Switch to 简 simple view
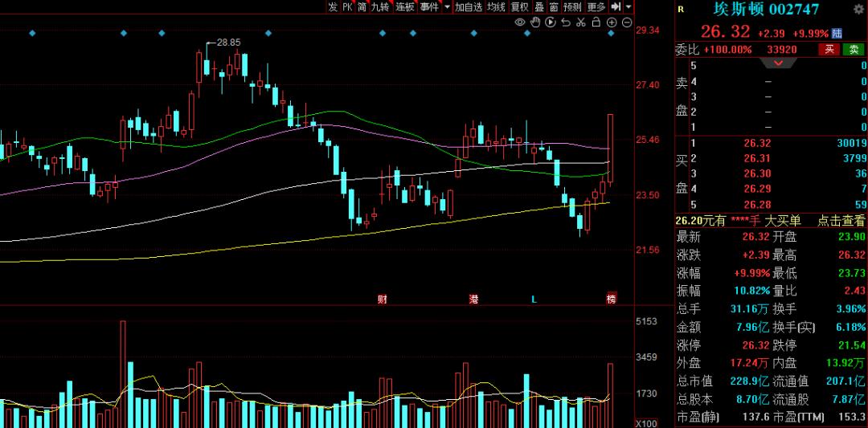 pyautogui.click(x=362, y=7)
